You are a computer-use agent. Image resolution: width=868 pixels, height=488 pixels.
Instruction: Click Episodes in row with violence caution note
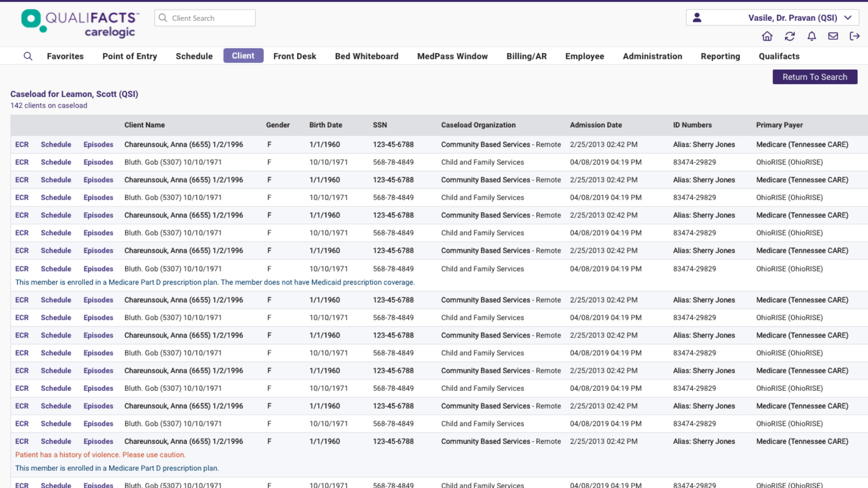coord(98,441)
